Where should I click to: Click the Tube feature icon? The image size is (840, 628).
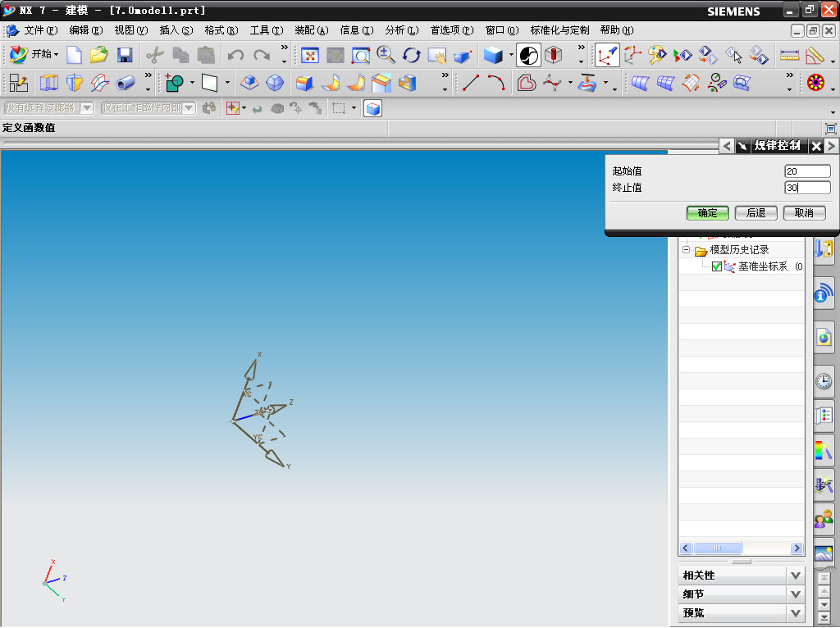(x=126, y=83)
